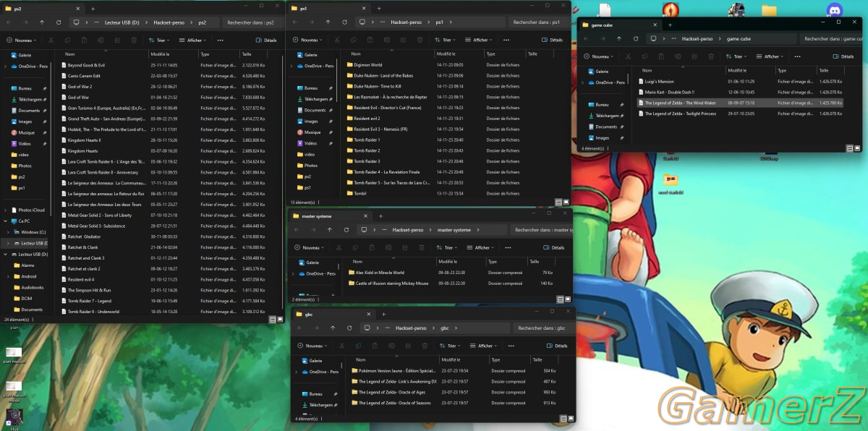The image size is (868, 431).
Task: Collapse Ce PC in ps2 window sidebar
Action: tap(6, 221)
